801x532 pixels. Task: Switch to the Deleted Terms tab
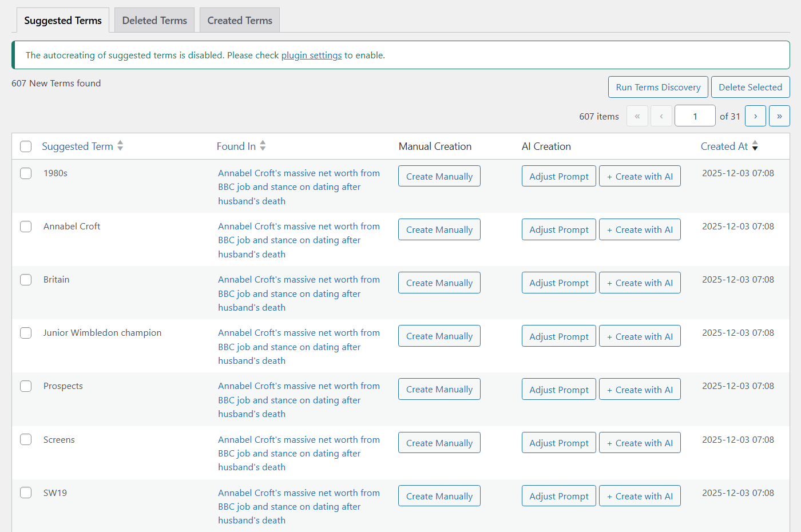tap(154, 20)
